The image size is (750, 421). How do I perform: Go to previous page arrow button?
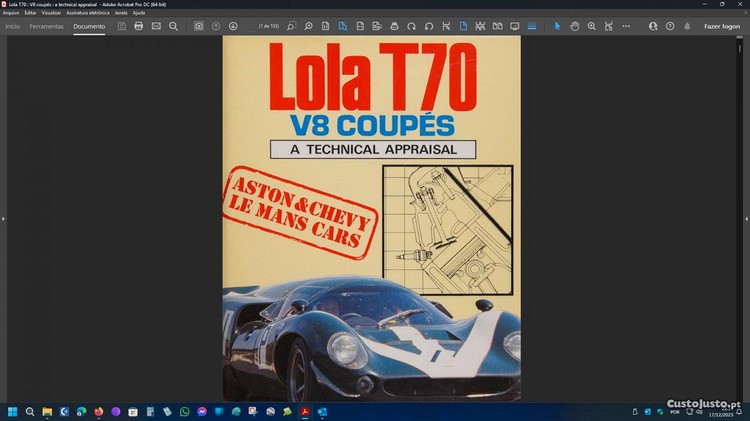point(216,26)
